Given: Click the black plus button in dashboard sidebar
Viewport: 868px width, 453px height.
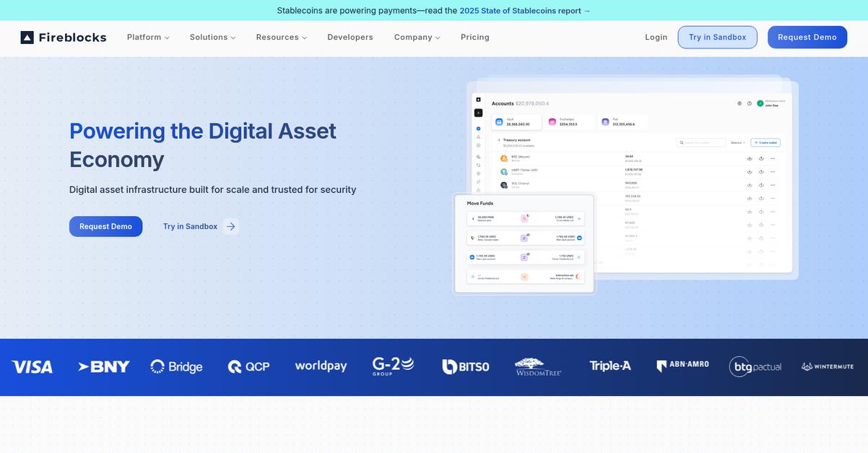Looking at the screenshot, I should click(478, 113).
